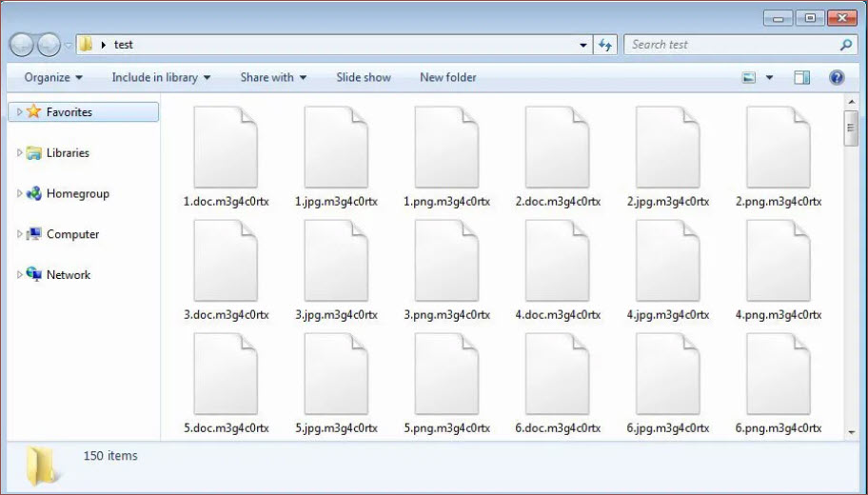Click the New folder button
This screenshot has width=868, height=495.
pos(448,78)
